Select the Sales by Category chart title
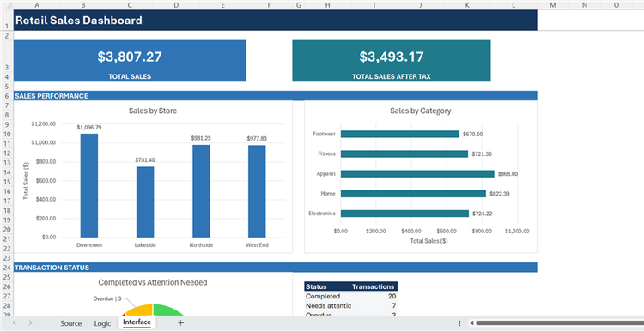Viewport: 644px width, 331px height. click(421, 111)
